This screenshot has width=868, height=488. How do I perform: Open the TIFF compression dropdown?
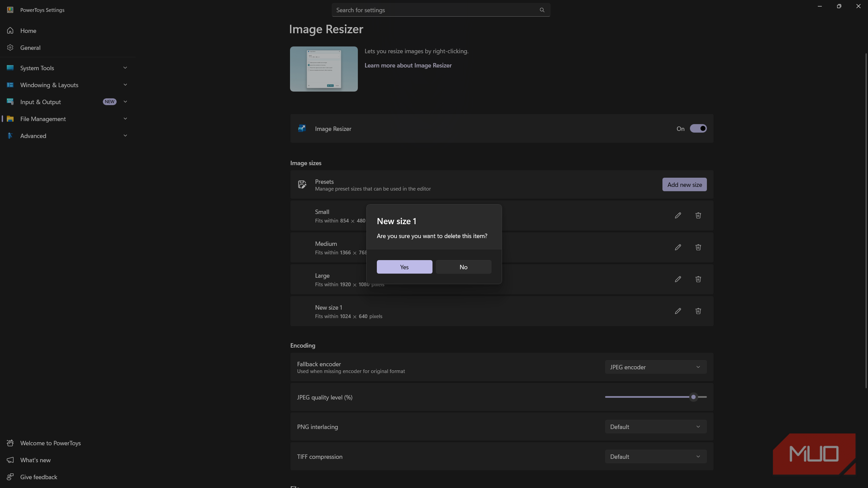tap(656, 456)
